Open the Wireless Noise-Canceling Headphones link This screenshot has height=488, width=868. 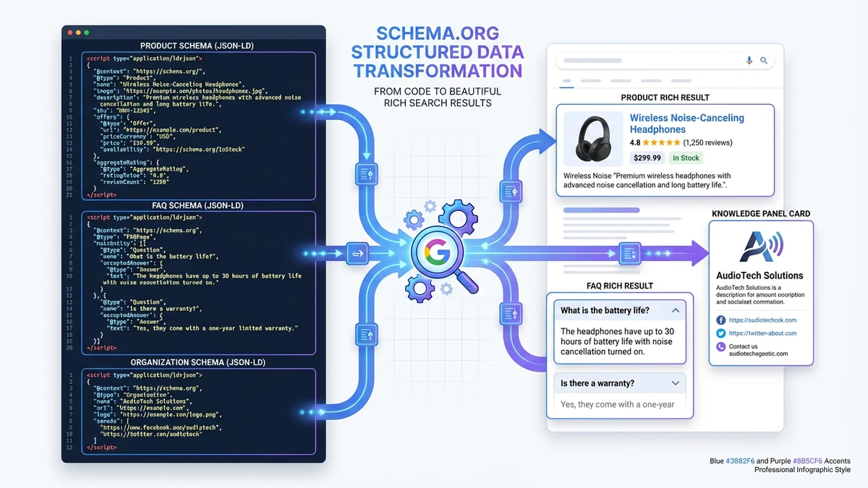pos(686,124)
